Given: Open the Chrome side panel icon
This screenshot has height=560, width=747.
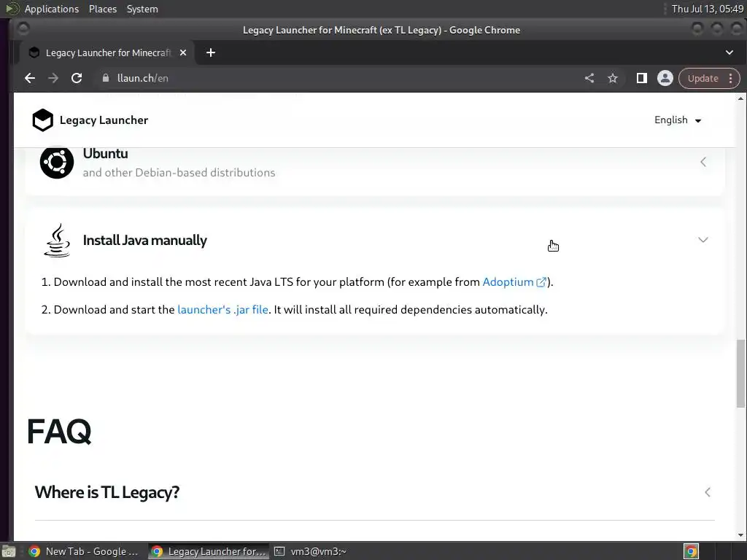Looking at the screenshot, I should coord(642,78).
